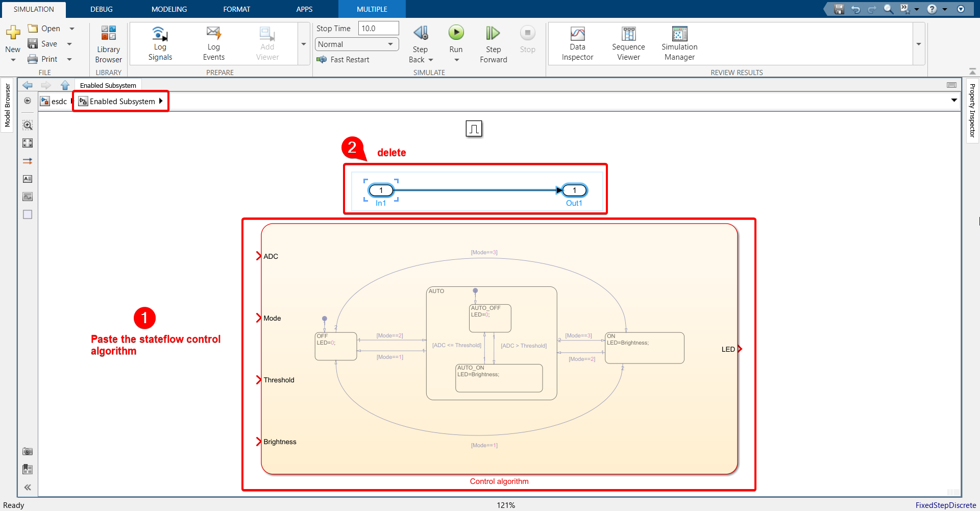Select the Out1 outport block
This screenshot has height=511, width=980.
[x=574, y=190]
